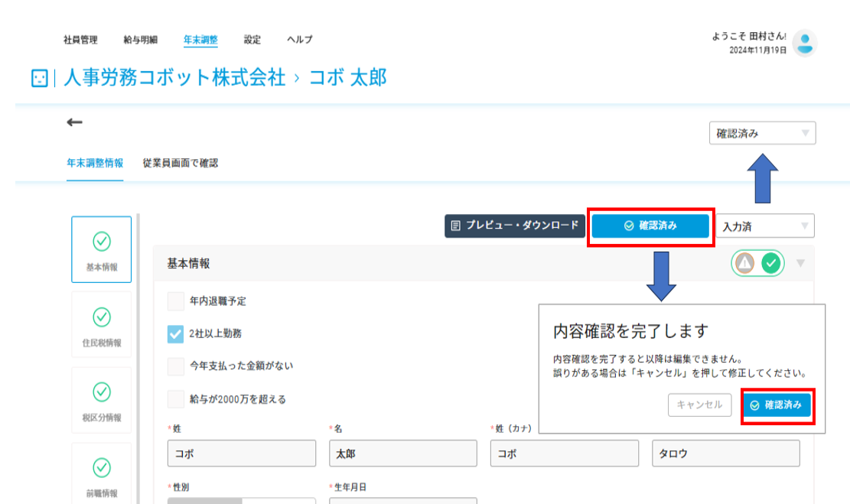Check the 年内退職予定 checkbox

click(176, 301)
